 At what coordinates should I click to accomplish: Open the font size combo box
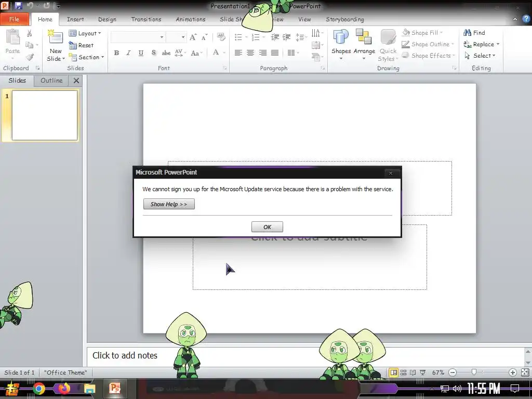click(176, 37)
